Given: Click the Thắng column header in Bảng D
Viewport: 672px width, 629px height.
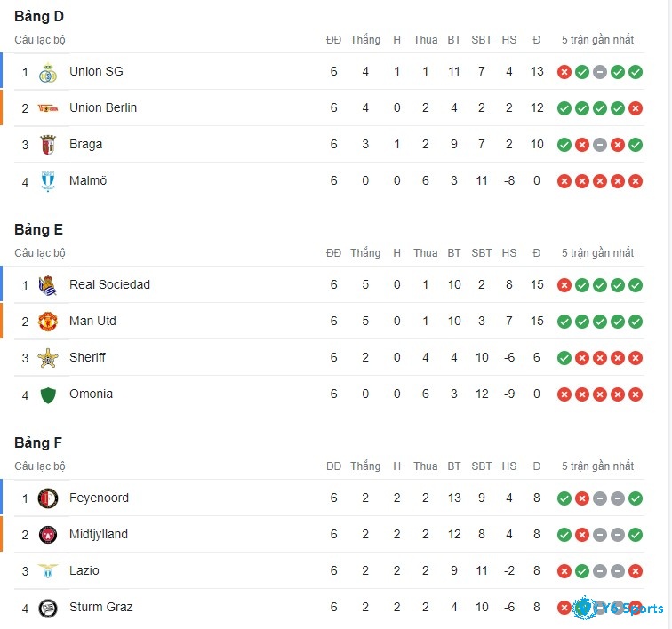Looking at the screenshot, I should [365, 39].
